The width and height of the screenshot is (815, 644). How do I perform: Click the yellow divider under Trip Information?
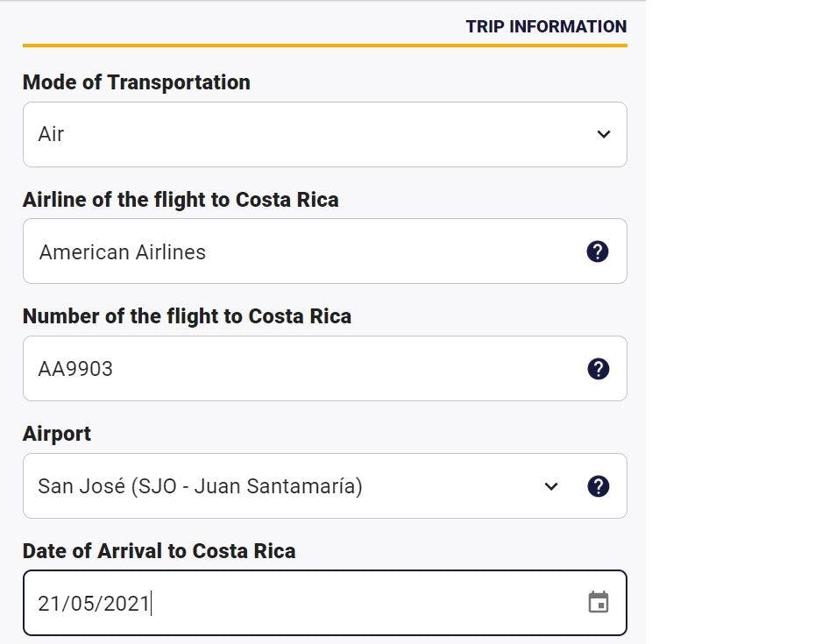(325, 46)
